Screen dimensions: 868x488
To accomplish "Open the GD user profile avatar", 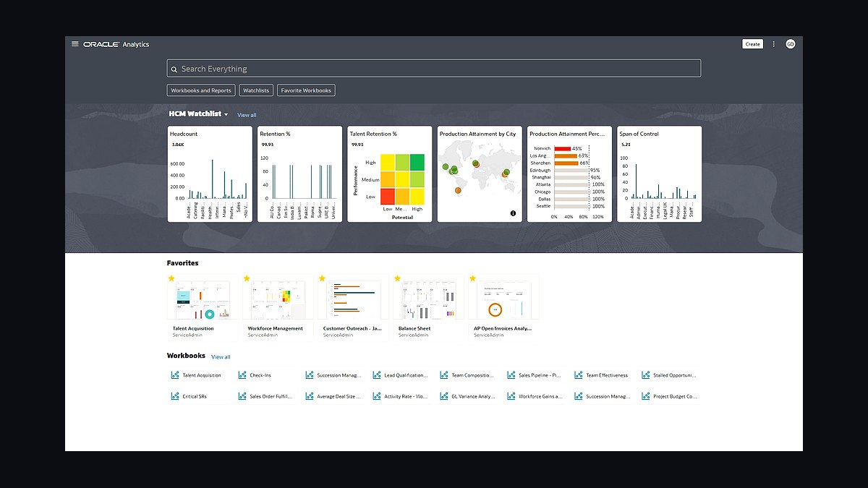I will (791, 44).
